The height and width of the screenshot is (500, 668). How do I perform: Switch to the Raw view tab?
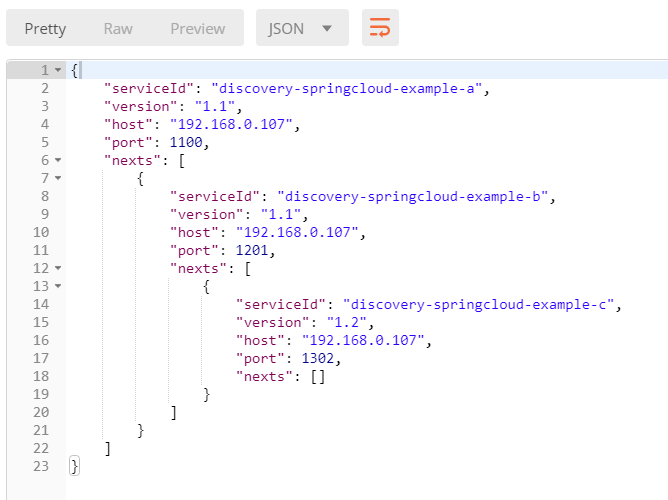[x=118, y=28]
